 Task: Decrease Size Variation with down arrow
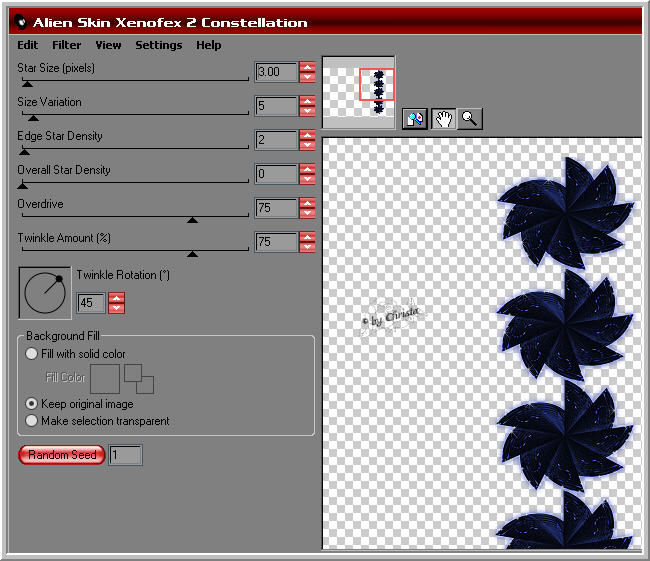pyautogui.click(x=307, y=111)
